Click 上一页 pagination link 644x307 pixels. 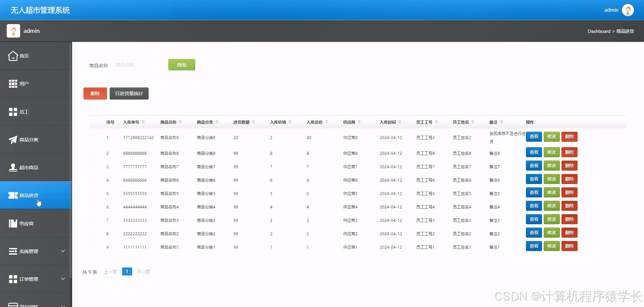[110, 272]
